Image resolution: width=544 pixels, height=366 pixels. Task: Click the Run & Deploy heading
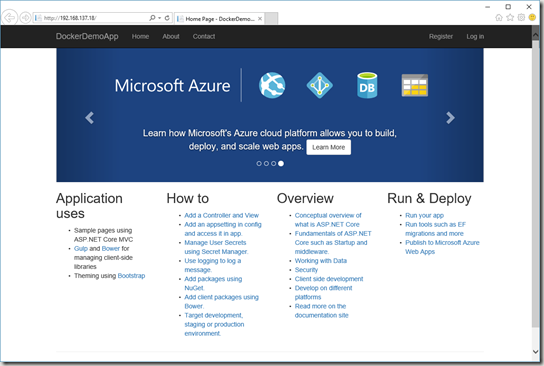pyautogui.click(x=429, y=198)
